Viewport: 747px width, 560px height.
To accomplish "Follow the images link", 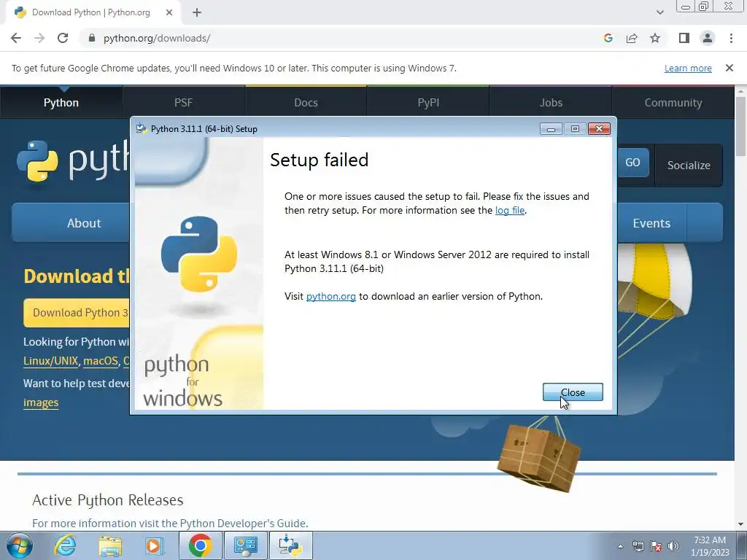I will coord(41,402).
